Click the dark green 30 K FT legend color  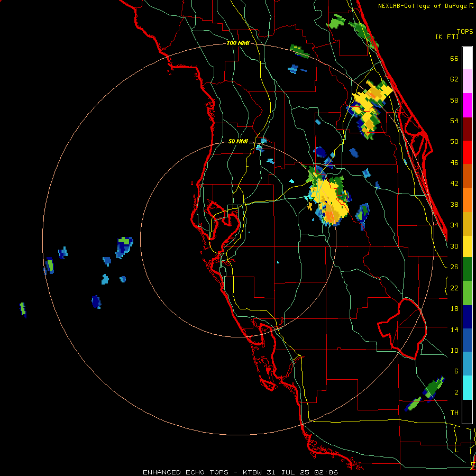[x=467, y=269]
